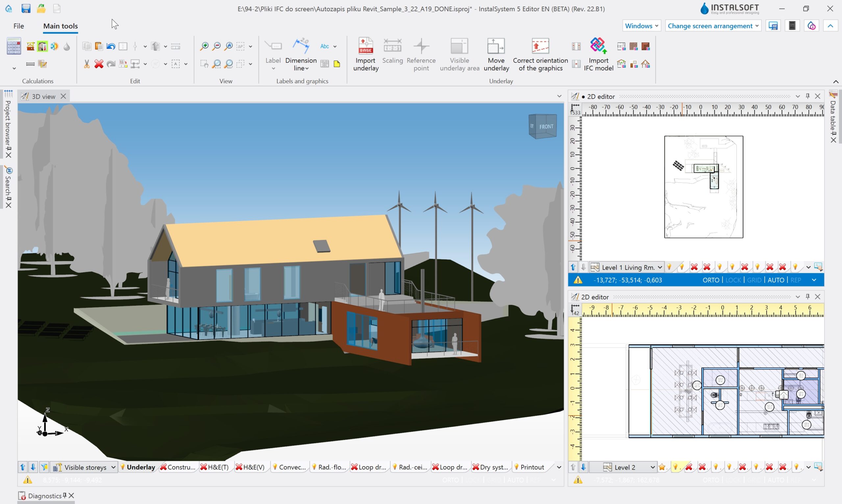
Task: Expand the Change screen arrangement dropdown
Action: [x=713, y=26]
